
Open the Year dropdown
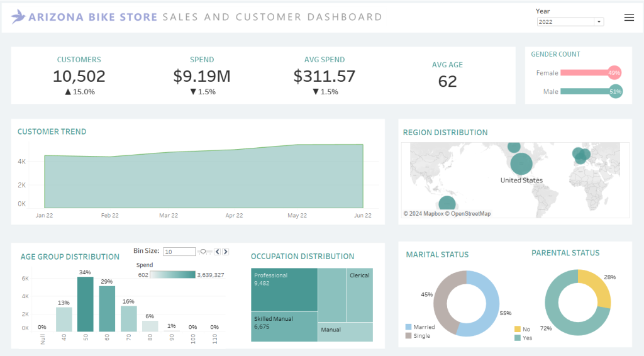click(x=570, y=21)
